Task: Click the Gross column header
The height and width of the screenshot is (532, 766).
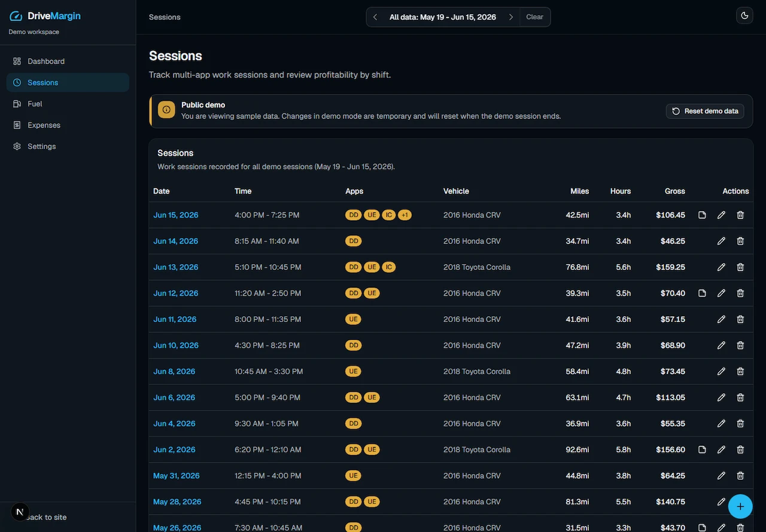Action: pyautogui.click(x=674, y=191)
